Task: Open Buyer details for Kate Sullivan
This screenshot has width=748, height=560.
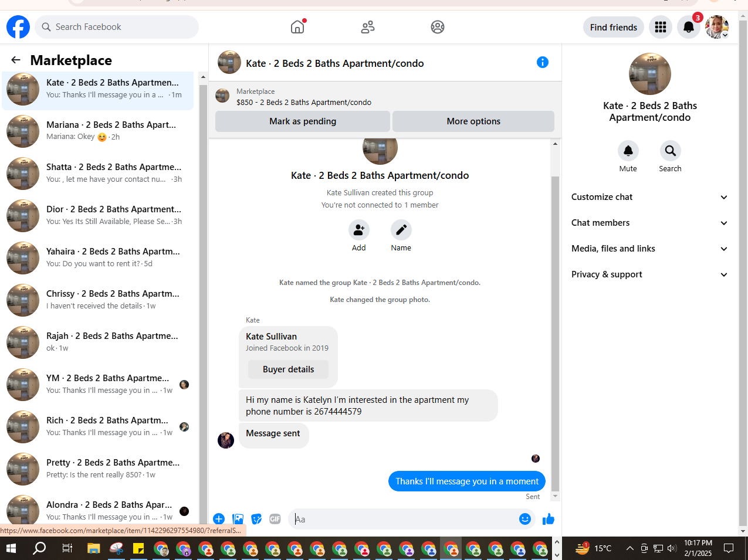Action: (288, 369)
